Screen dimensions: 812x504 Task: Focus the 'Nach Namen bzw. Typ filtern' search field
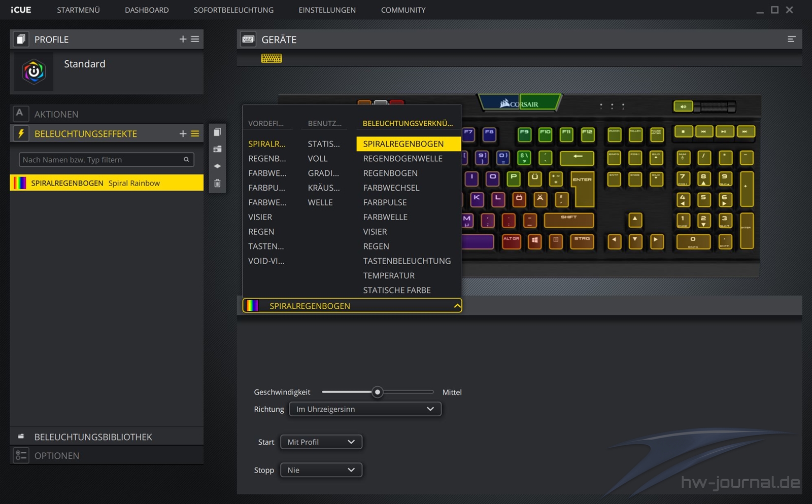pos(107,160)
